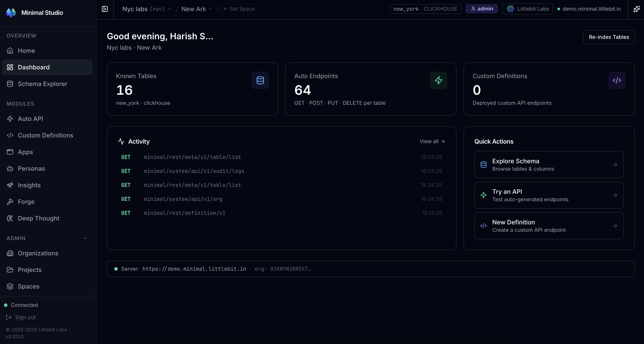Click the Minimal Studio logo

[x=11, y=13]
